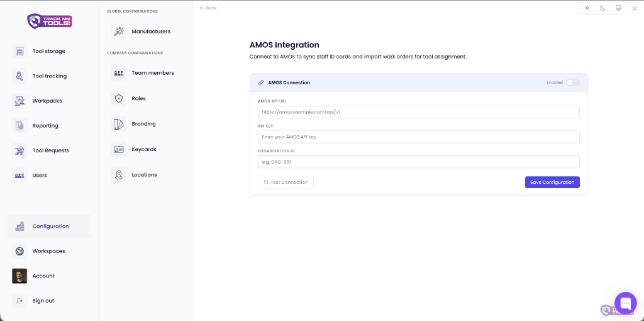644x321 pixels.
Task: Click the Tool storage sidebar icon
Action: click(x=19, y=52)
